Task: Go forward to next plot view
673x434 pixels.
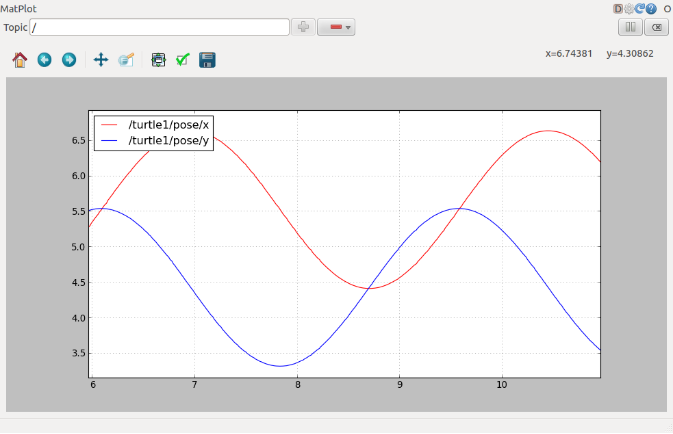Action: click(69, 60)
